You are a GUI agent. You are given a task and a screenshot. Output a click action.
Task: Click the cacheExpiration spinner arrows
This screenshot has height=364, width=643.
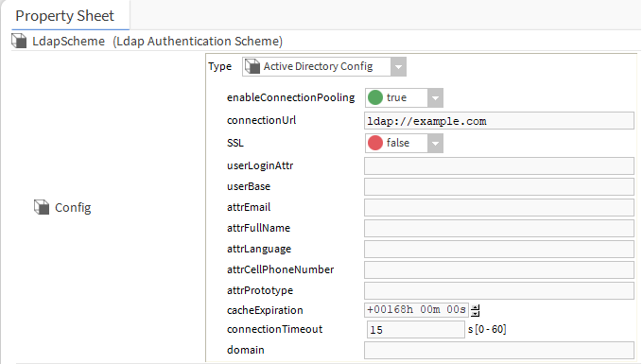click(476, 310)
